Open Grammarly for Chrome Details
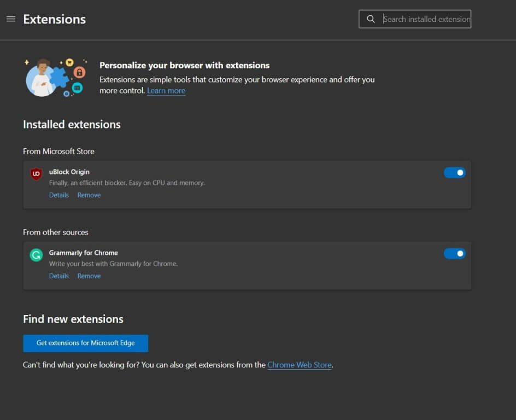Image resolution: width=516 pixels, height=420 pixels. pyautogui.click(x=59, y=276)
